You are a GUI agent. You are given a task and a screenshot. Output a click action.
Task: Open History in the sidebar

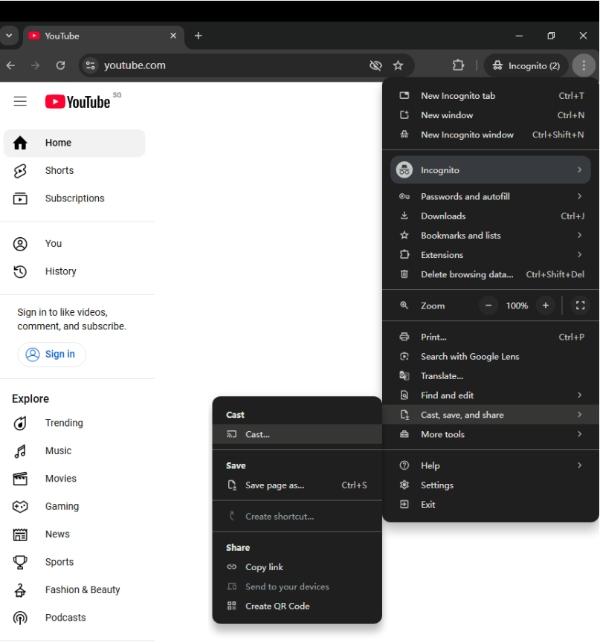74,271
